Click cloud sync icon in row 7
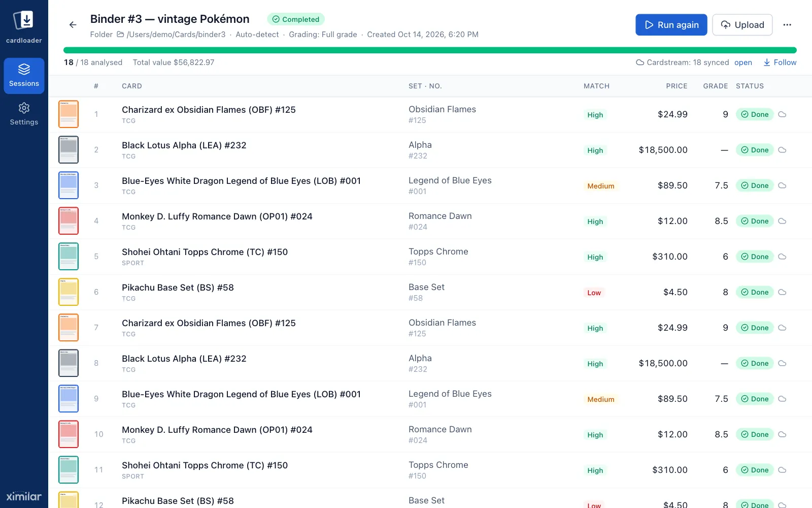The image size is (812, 508). coord(782,328)
